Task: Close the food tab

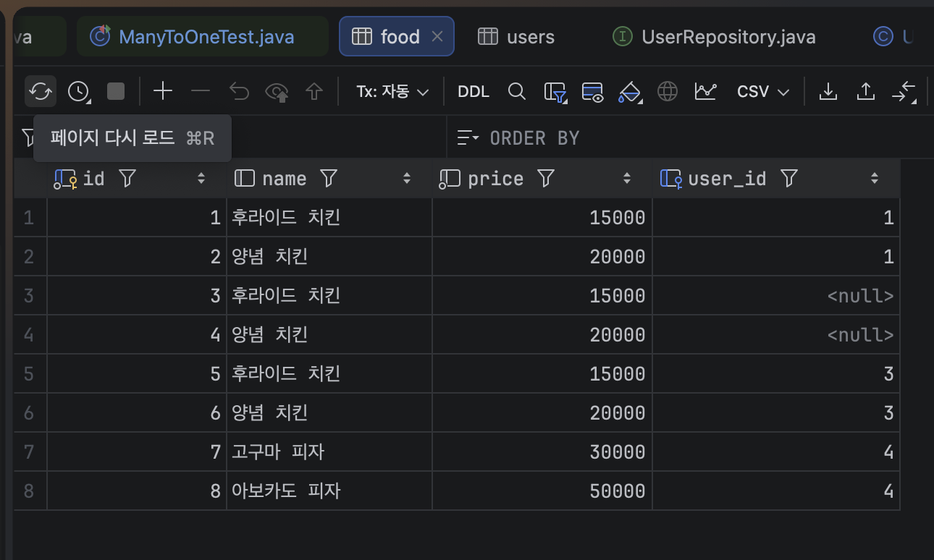Action: 437,36
